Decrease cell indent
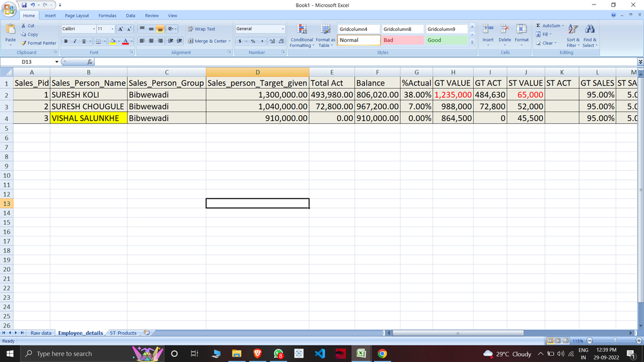 point(170,41)
